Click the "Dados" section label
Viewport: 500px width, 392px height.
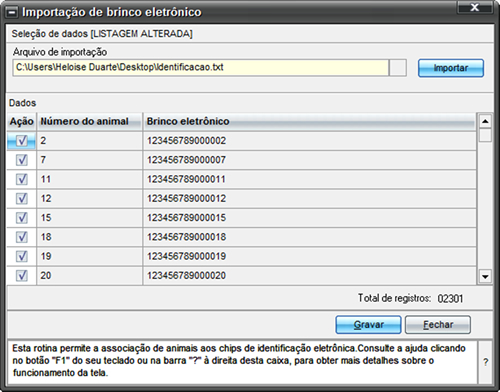coord(22,103)
